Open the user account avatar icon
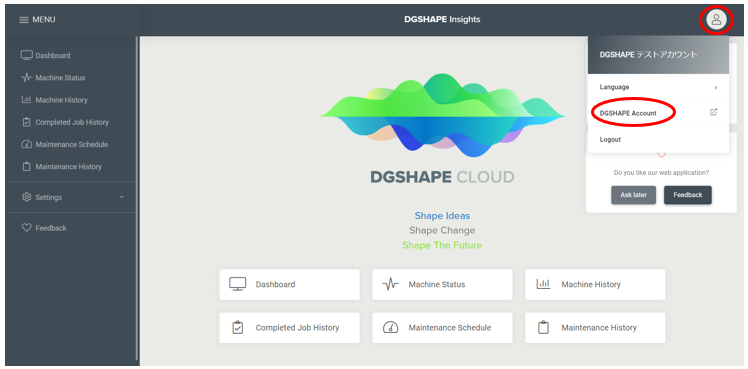The height and width of the screenshot is (369, 748). coord(716,20)
